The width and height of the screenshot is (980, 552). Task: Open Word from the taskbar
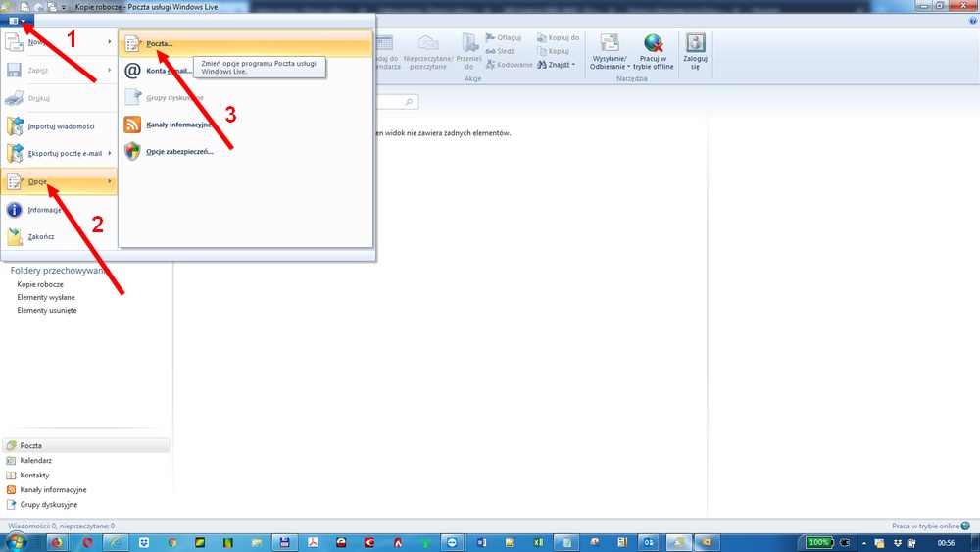click(481, 542)
